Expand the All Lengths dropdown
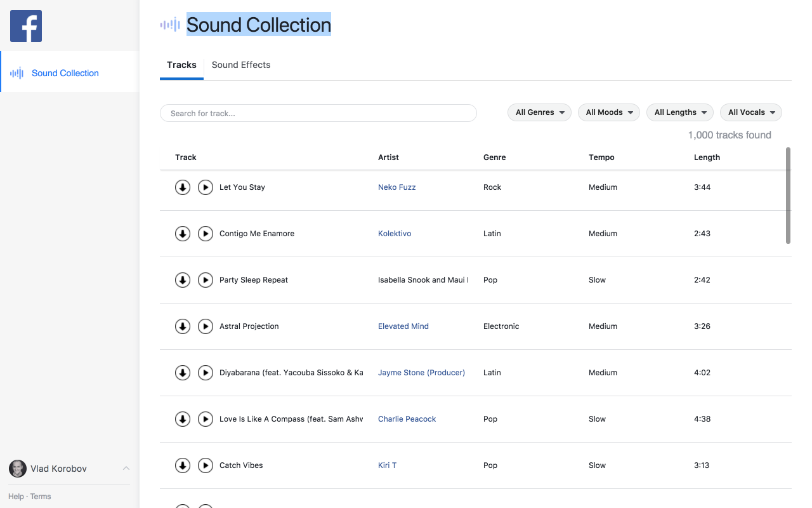 coord(679,112)
